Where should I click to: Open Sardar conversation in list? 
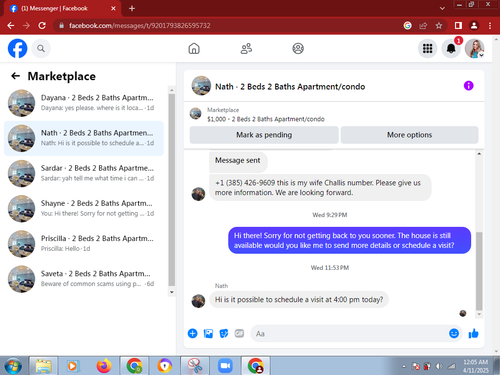click(x=83, y=173)
